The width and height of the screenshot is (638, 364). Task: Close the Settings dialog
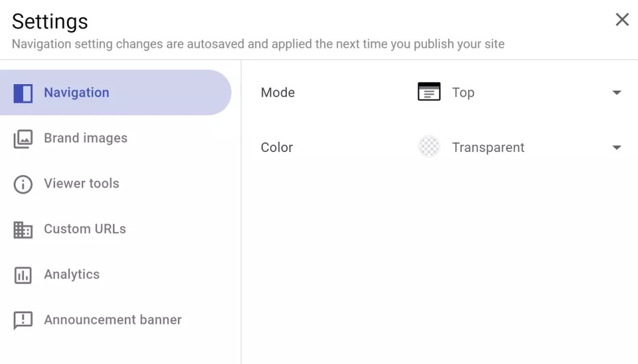(622, 20)
